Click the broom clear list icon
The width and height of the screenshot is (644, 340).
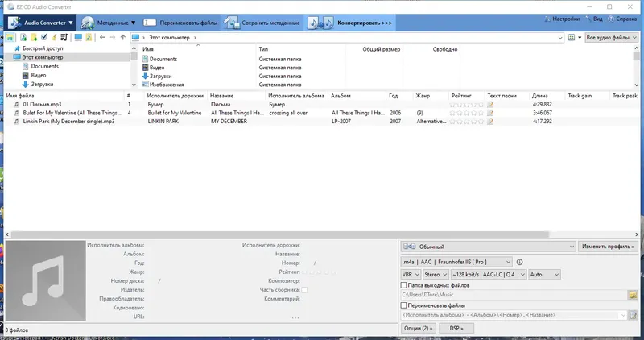(54, 37)
